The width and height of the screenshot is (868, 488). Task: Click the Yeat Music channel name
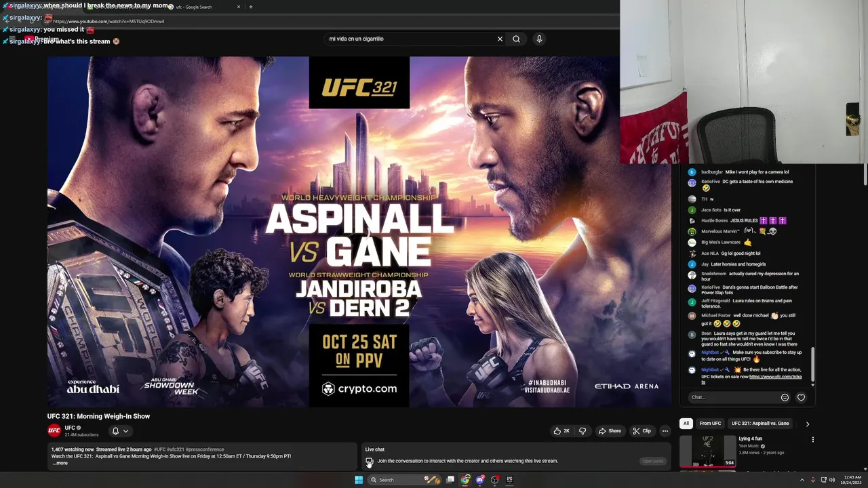click(749, 446)
